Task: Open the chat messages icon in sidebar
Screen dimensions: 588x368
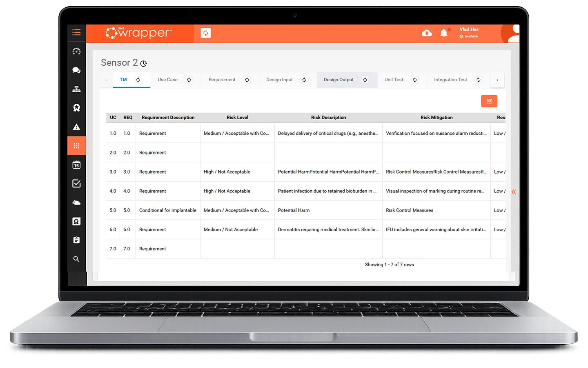Action: coord(76,70)
